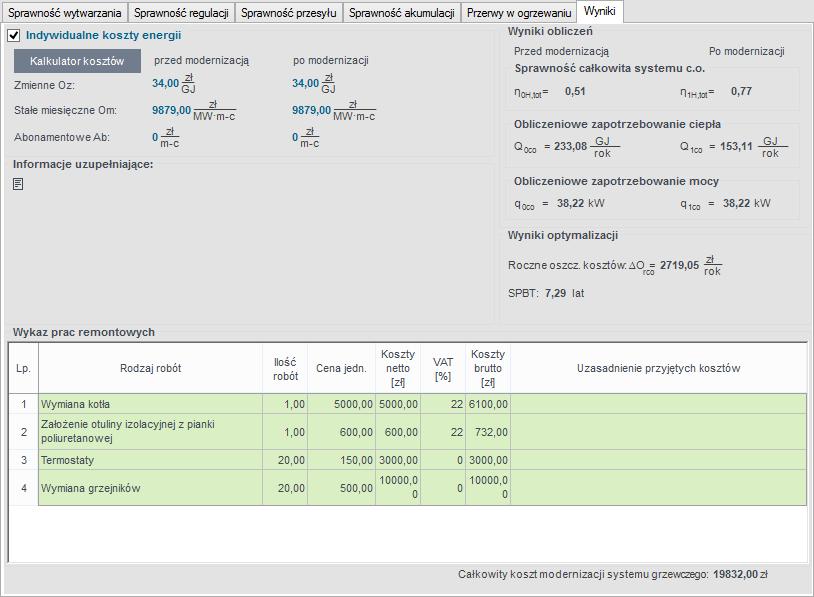The width and height of the screenshot is (814, 597).
Task: Open the Kalkulator kosztów
Action: 77,61
